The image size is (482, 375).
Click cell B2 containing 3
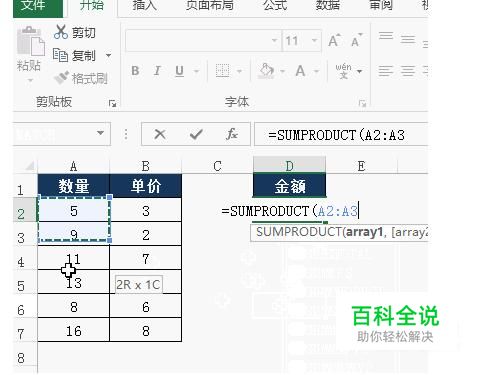pos(146,210)
